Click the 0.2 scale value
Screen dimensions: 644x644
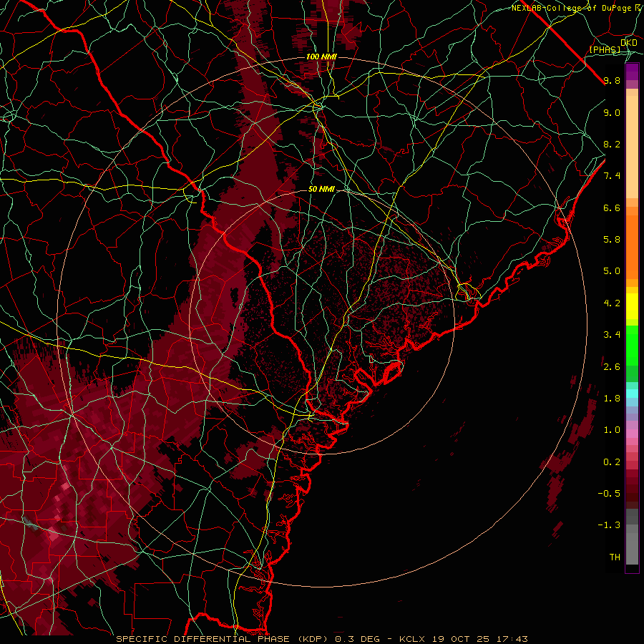coord(612,462)
